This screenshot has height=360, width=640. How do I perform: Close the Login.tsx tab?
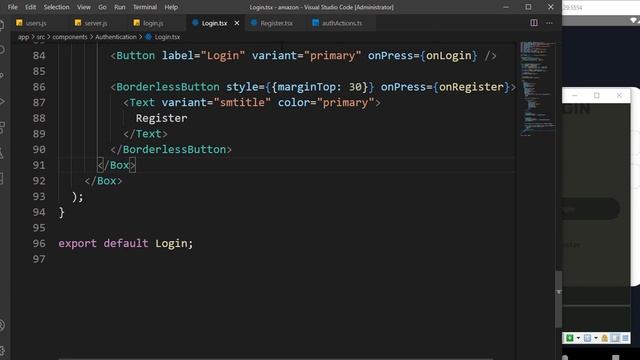click(237, 23)
